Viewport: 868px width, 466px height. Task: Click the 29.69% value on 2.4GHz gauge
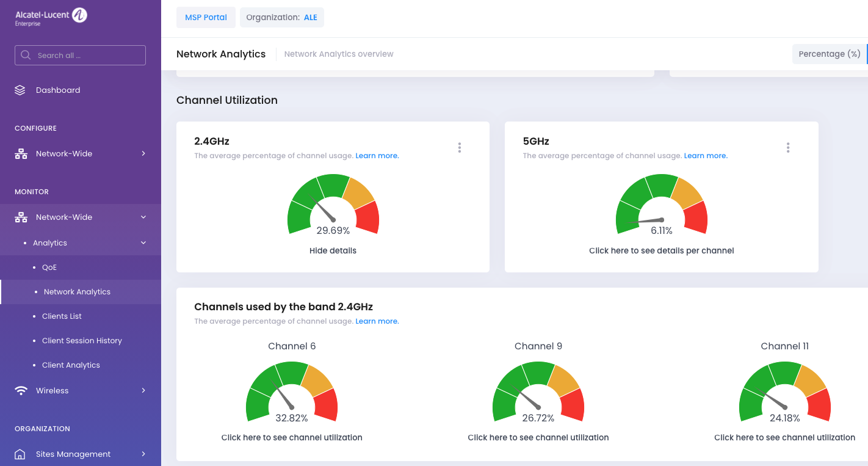[333, 231]
